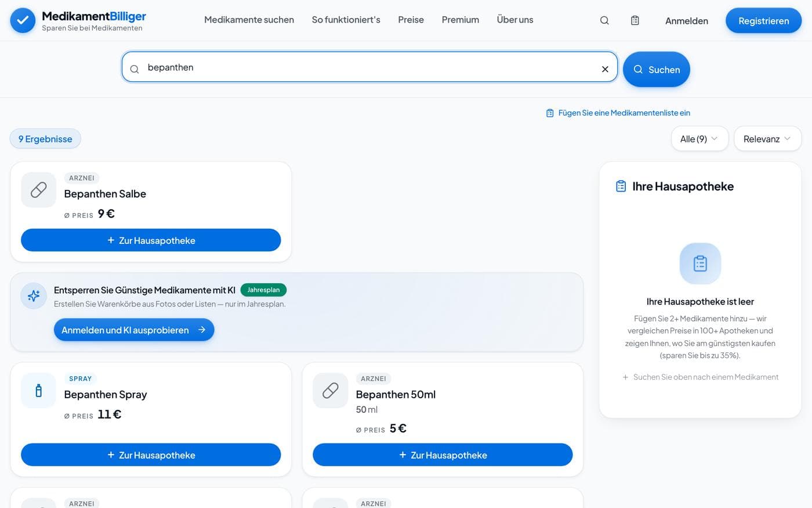Click the sparkle AI icon in the promo banner

click(x=34, y=296)
